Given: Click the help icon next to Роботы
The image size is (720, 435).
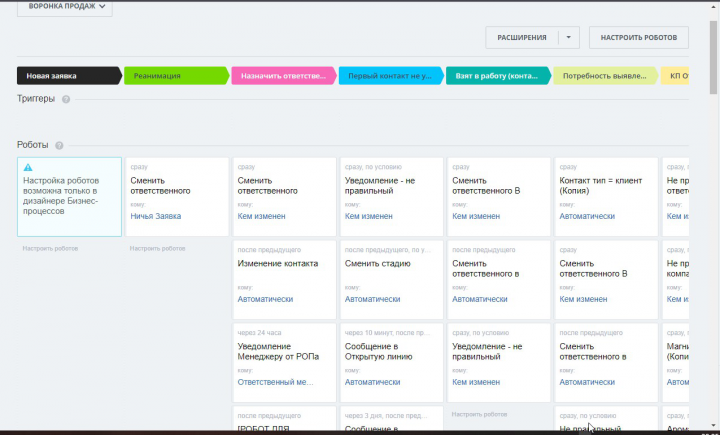Looking at the screenshot, I should point(59,145).
